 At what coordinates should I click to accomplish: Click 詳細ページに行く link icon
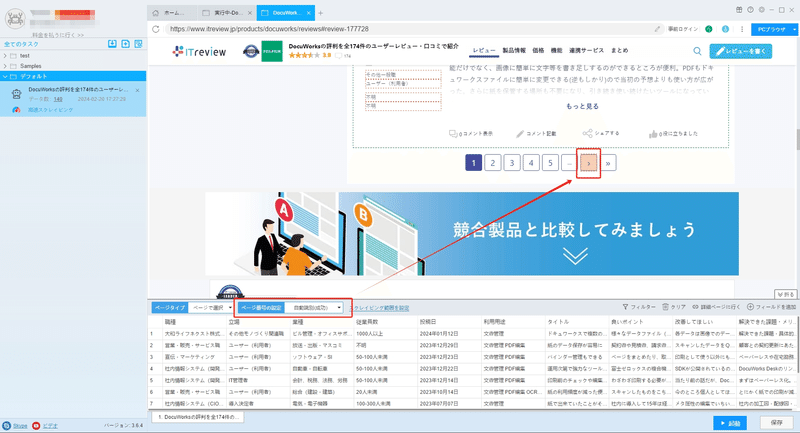click(x=695, y=307)
